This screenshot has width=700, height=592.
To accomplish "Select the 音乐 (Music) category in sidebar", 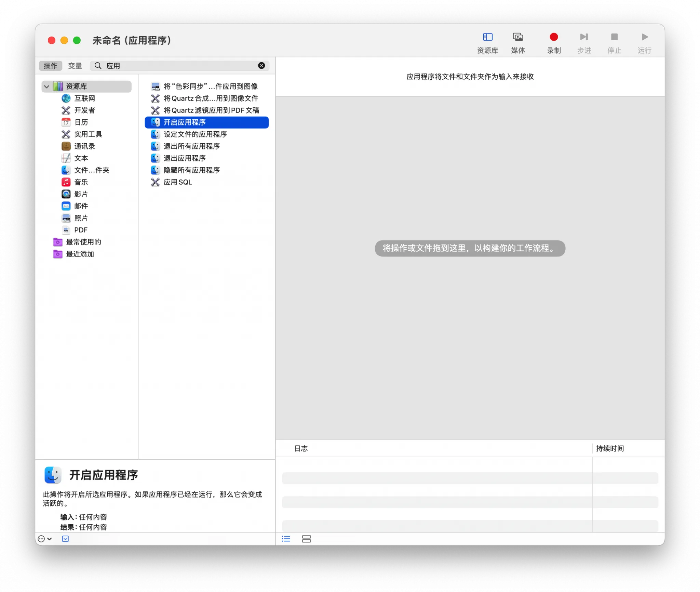I will 81,182.
